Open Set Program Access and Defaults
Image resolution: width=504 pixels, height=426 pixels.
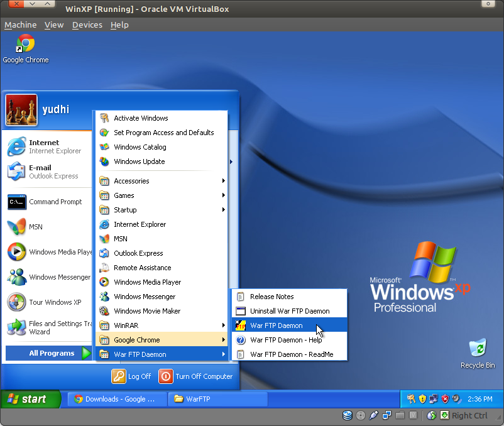point(162,133)
